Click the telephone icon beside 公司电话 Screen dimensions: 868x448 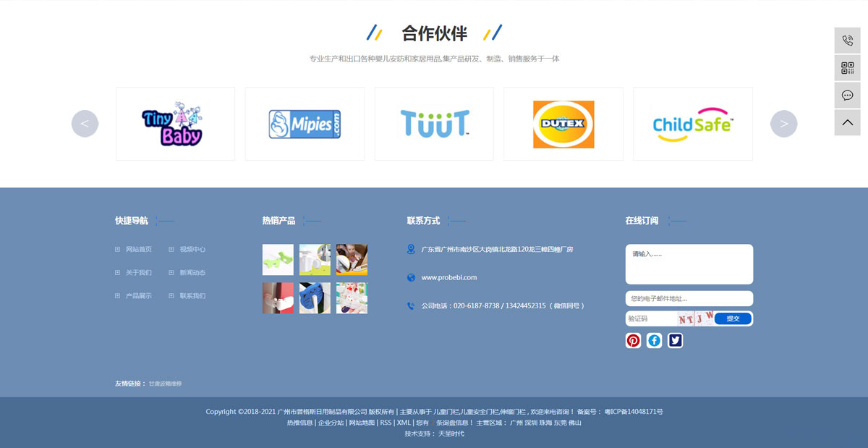[x=411, y=306]
